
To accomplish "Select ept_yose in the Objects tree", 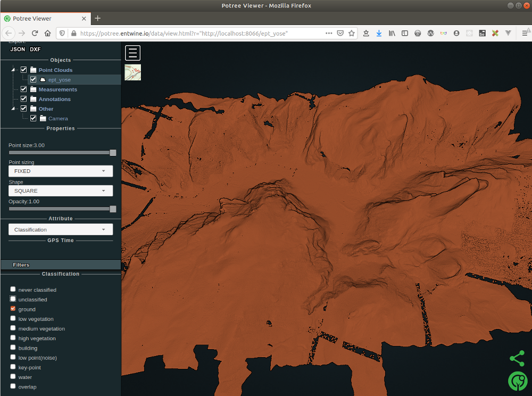I will click(x=60, y=80).
